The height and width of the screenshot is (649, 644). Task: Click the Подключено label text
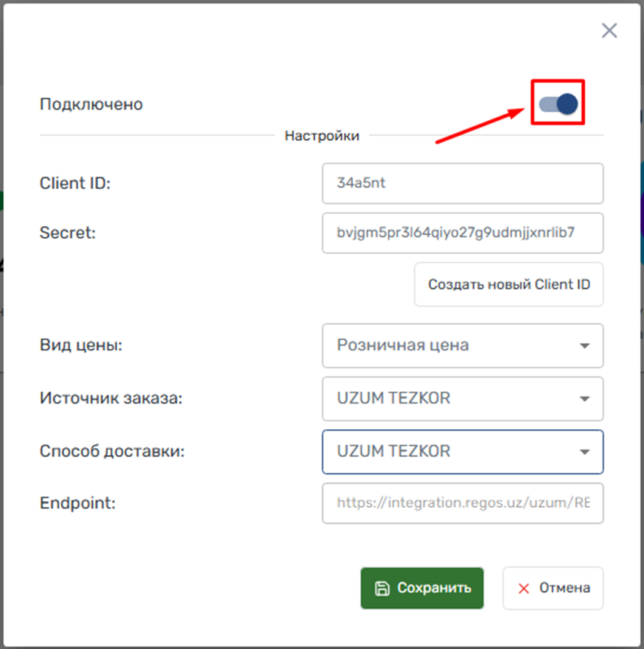coord(91,104)
